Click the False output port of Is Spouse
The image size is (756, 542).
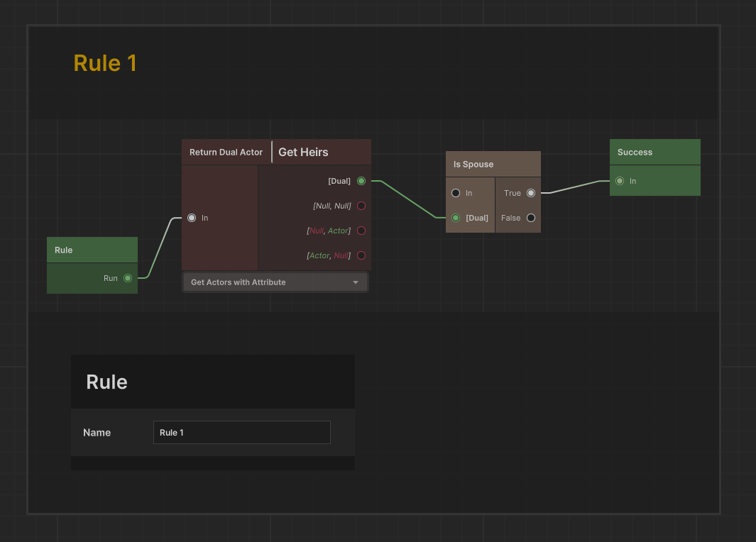point(531,218)
